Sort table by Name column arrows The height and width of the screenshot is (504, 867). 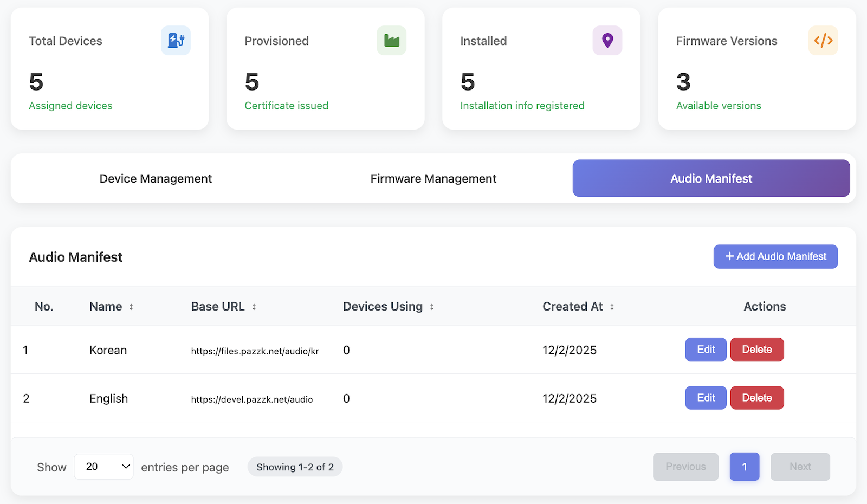click(x=131, y=307)
